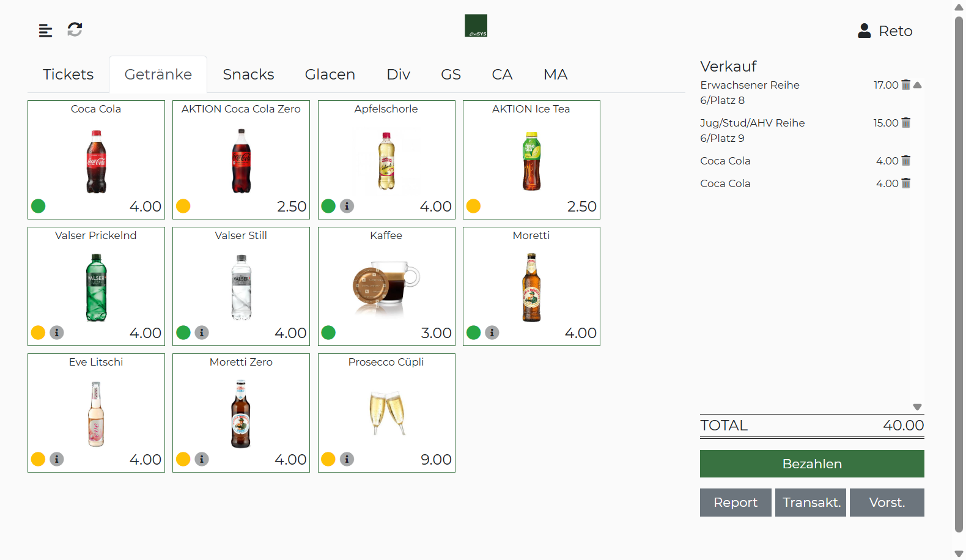
Task: Add Apfelschorle bottle to sale
Action: [386, 161]
